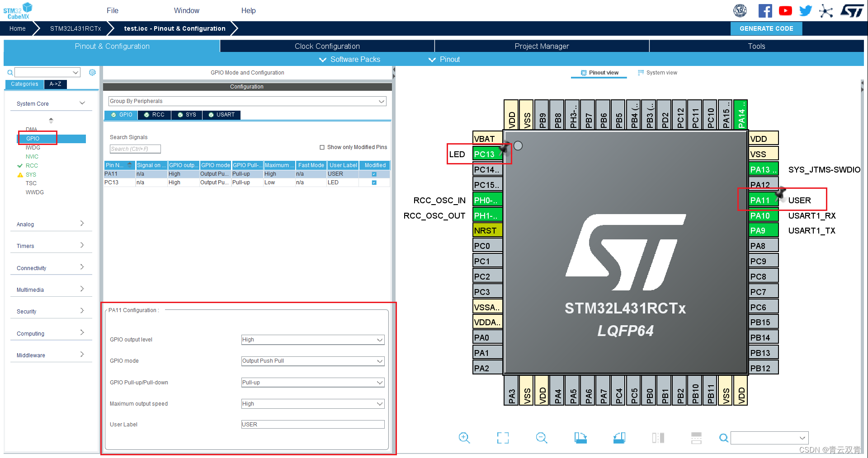The width and height of the screenshot is (868, 458).
Task: Click the pin search combo box below chip
Action: (x=769, y=438)
